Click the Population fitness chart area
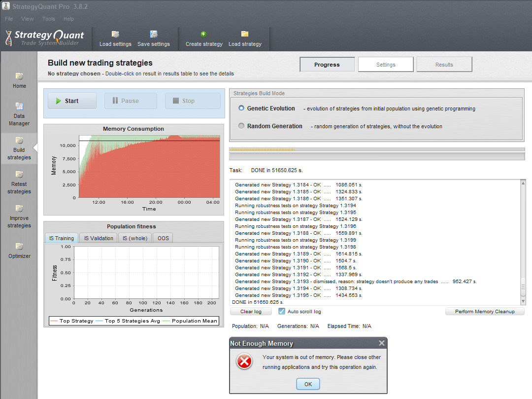Image resolution: width=532 pixels, height=399 pixels. 146,273
